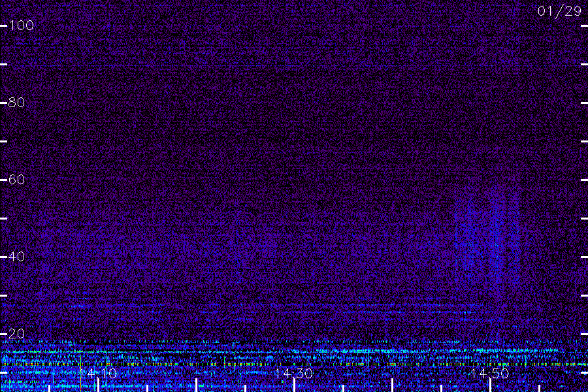Click the 20 frequency axis label
Viewport: 588px width, 392px height.
[x=17, y=334]
